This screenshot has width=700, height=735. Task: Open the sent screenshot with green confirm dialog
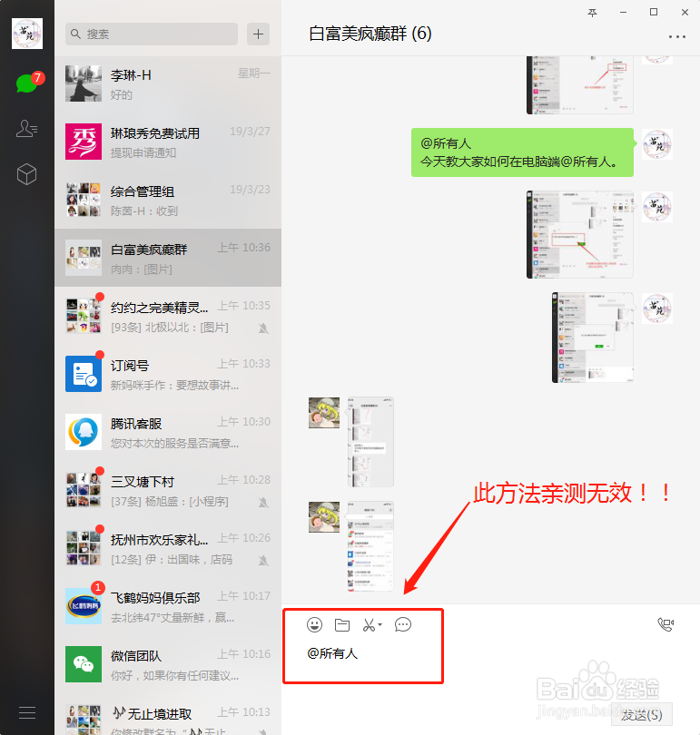tap(593, 338)
